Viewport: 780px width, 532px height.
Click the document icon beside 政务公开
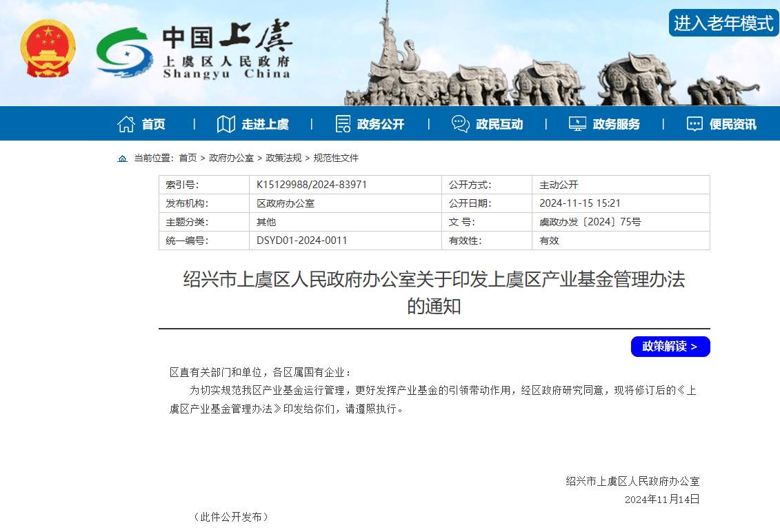coord(343,124)
